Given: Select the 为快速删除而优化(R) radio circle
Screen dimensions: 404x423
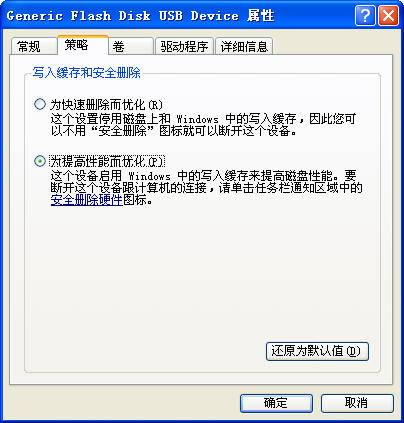Looking at the screenshot, I should click(x=40, y=104).
